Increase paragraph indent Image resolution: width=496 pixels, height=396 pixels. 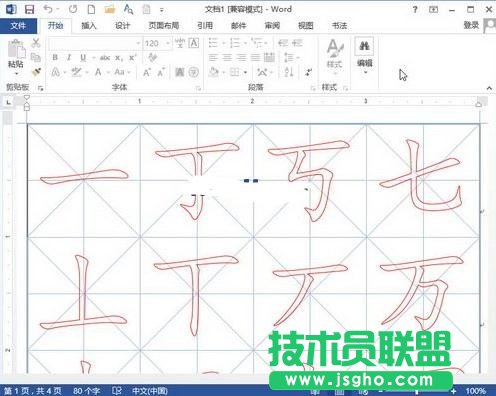click(x=297, y=43)
